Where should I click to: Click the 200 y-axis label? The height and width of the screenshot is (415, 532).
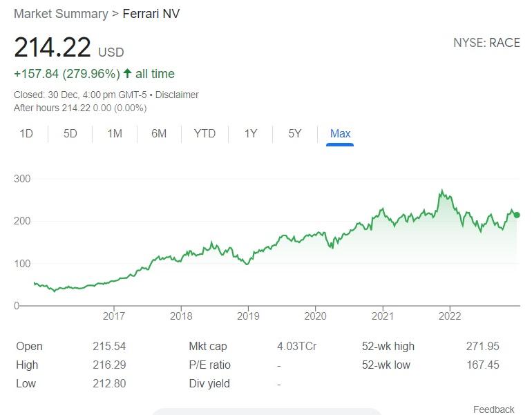tap(22, 221)
